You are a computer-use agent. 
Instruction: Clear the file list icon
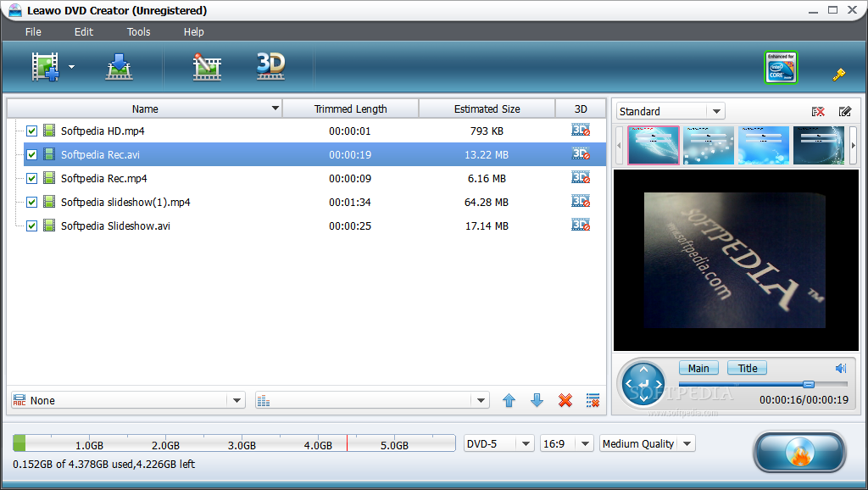tap(593, 400)
